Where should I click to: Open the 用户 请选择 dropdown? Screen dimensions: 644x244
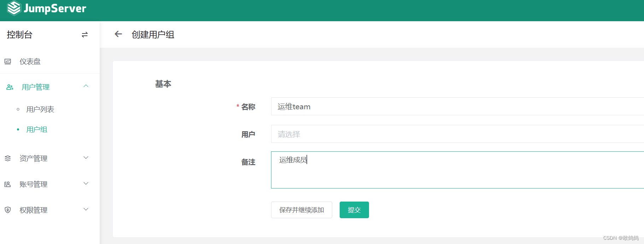pos(457,134)
